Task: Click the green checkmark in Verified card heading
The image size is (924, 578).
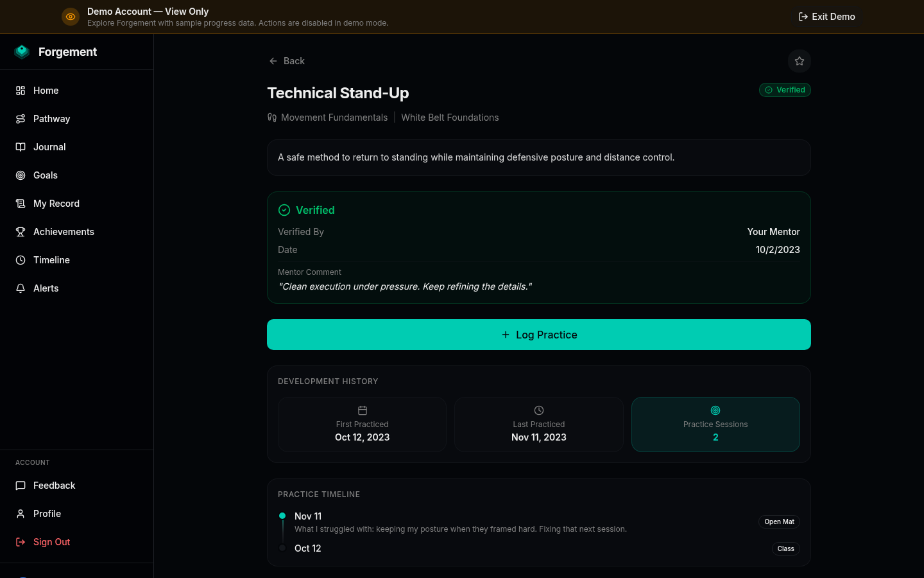Action: [x=284, y=210]
